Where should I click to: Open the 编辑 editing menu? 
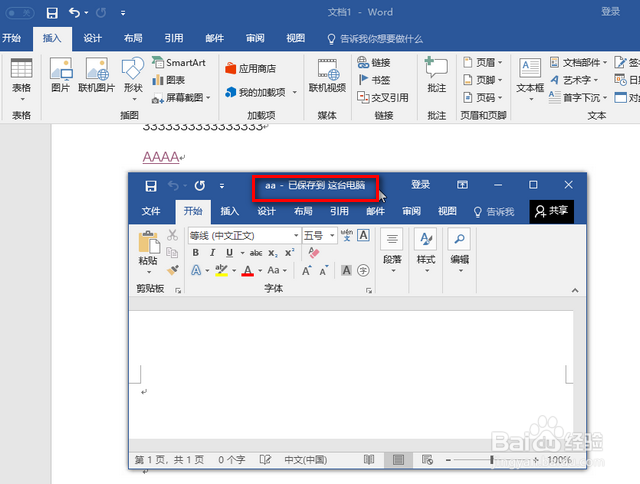point(460,251)
